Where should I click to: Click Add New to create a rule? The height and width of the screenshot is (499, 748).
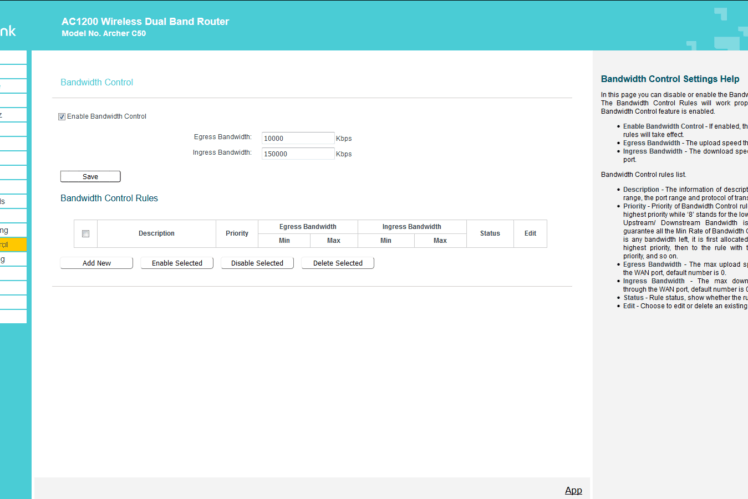[x=96, y=263]
